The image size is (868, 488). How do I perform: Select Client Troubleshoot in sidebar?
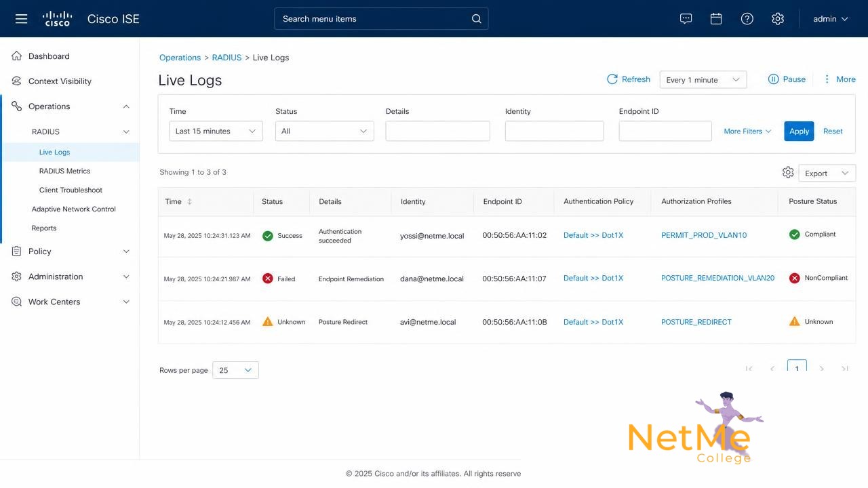coord(71,190)
